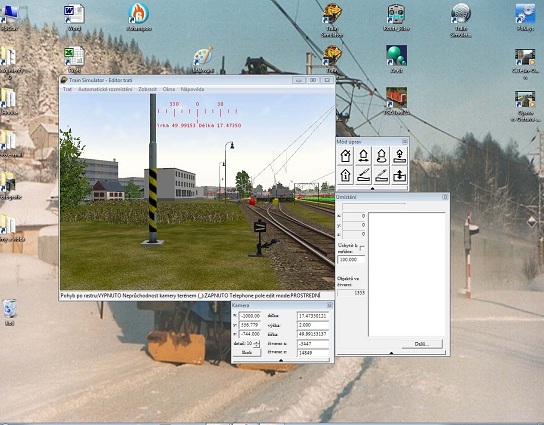Open the gear-window shortcut at top right
This screenshot has height=425, width=544.
tap(525, 17)
